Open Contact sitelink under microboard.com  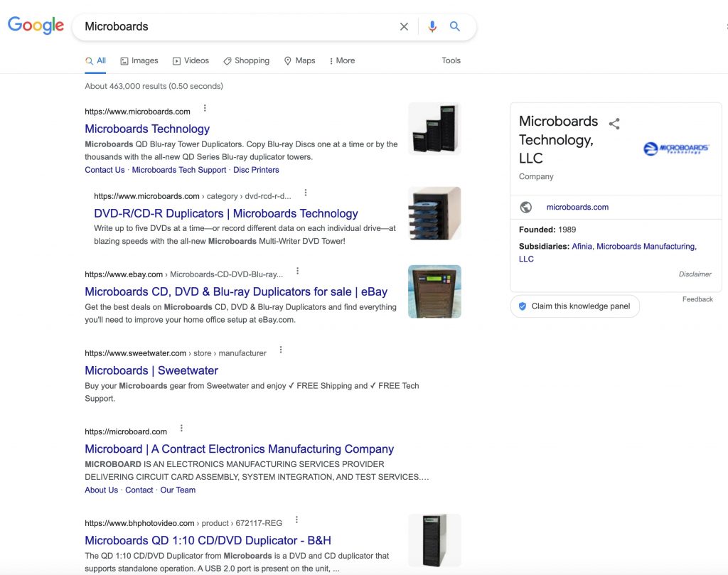coord(139,490)
